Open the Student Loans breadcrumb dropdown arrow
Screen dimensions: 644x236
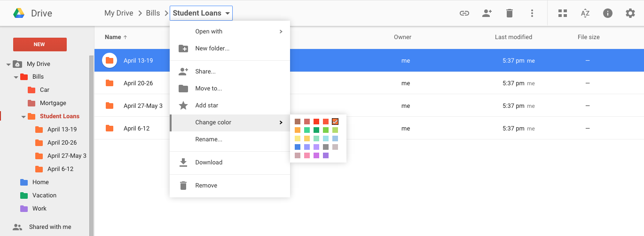[228, 13]
